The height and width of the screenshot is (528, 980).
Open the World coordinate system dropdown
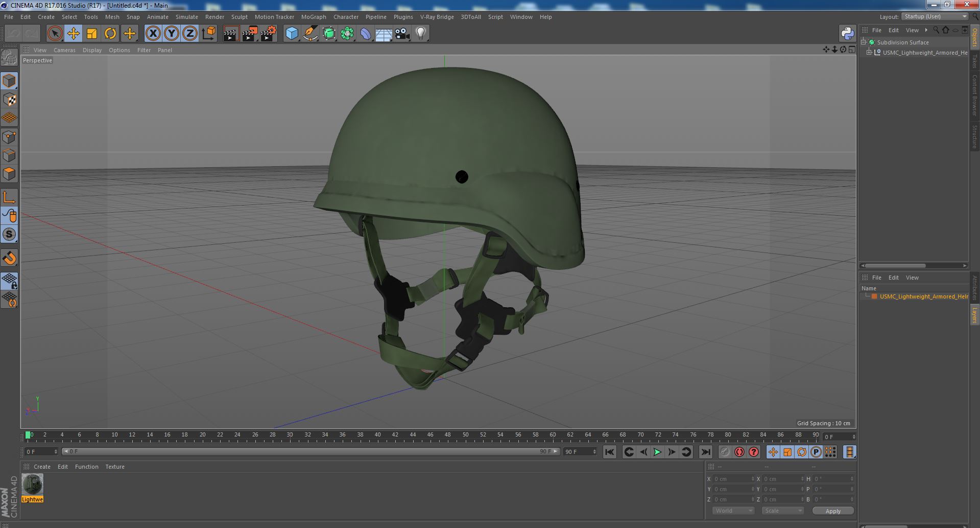pos(733,511)
